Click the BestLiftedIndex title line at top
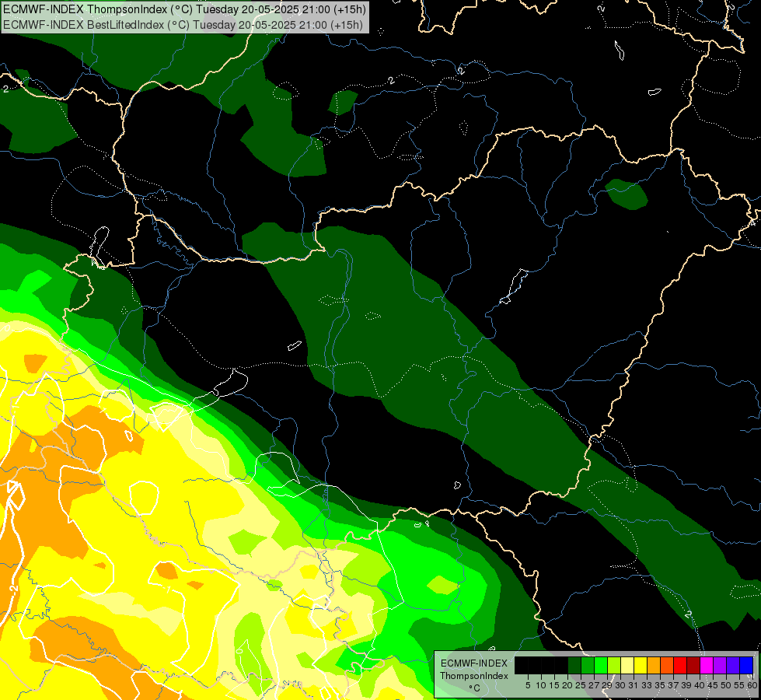Screen dimensions: 761x700 (x=183, y=25)
